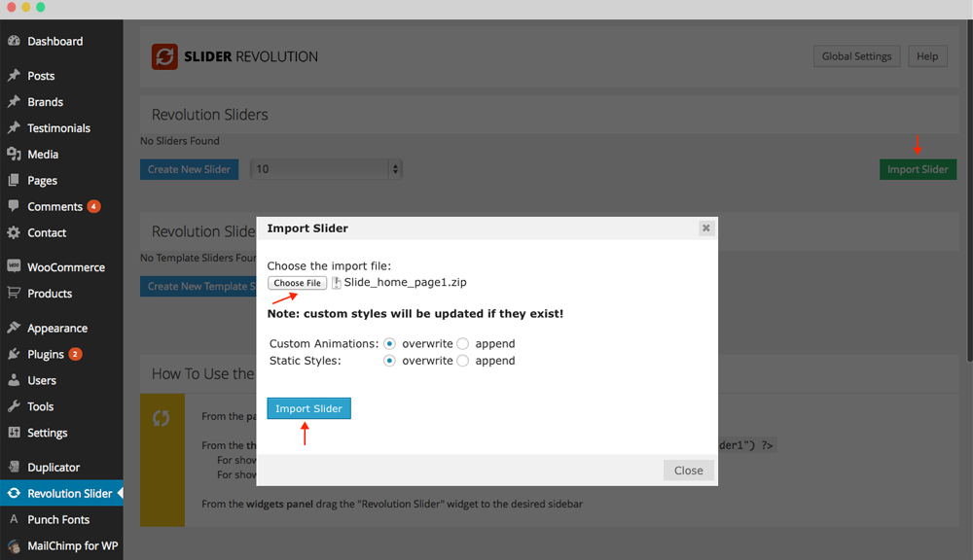
Task: Click the green Import Slider button
Action: click(917, 169)
